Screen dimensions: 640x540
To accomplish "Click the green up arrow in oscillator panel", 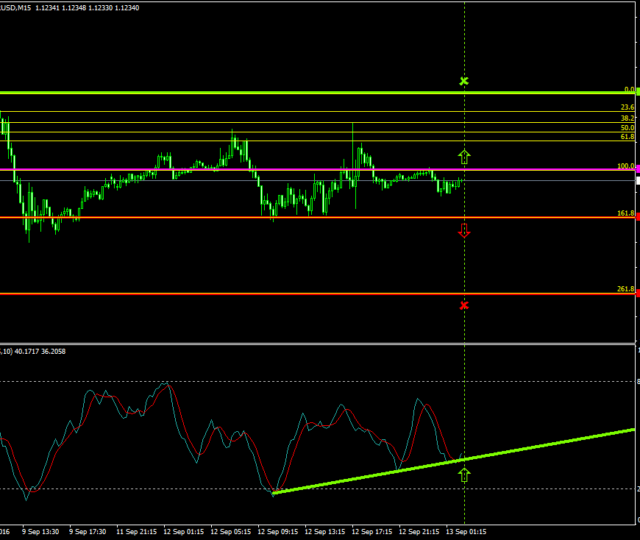I will [463, 474].
